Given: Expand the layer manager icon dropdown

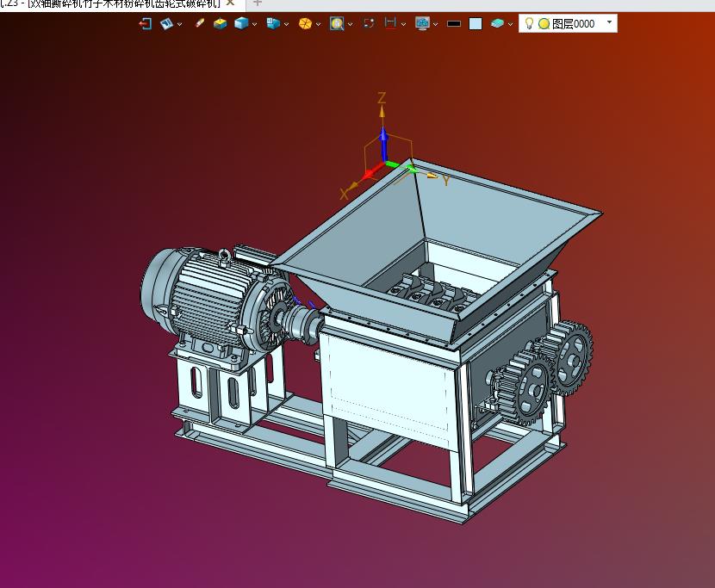Looking at the screenshot, I should (x=510, y=24).
